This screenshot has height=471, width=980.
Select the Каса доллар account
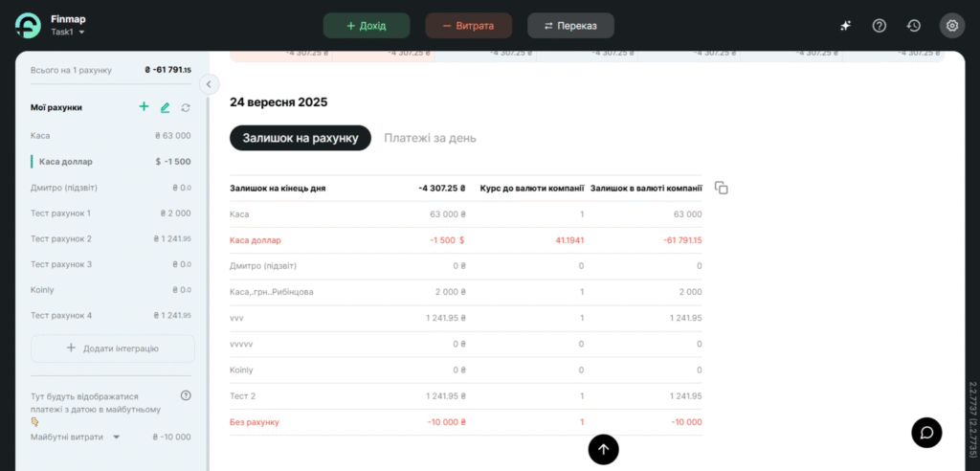[66, 162]
